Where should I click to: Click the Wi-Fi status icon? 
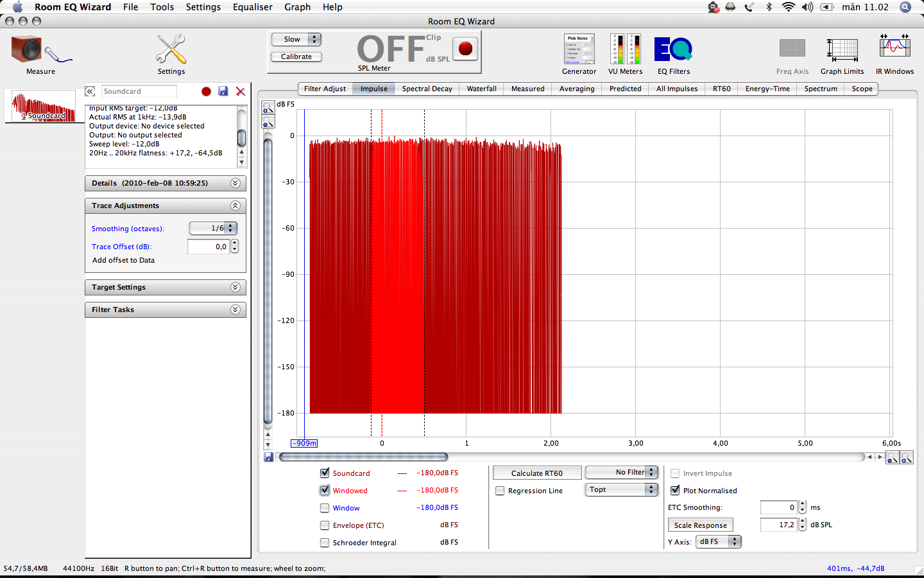pyautogui.click(x=788, y=7)
